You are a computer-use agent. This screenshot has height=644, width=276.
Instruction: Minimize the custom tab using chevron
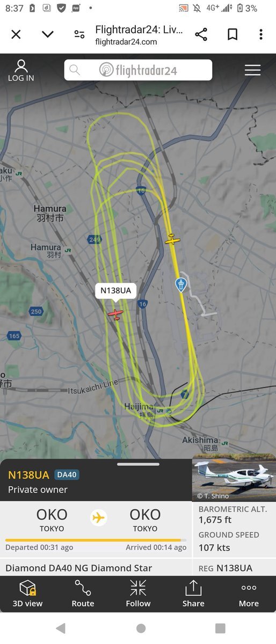(x=48, y=34)
